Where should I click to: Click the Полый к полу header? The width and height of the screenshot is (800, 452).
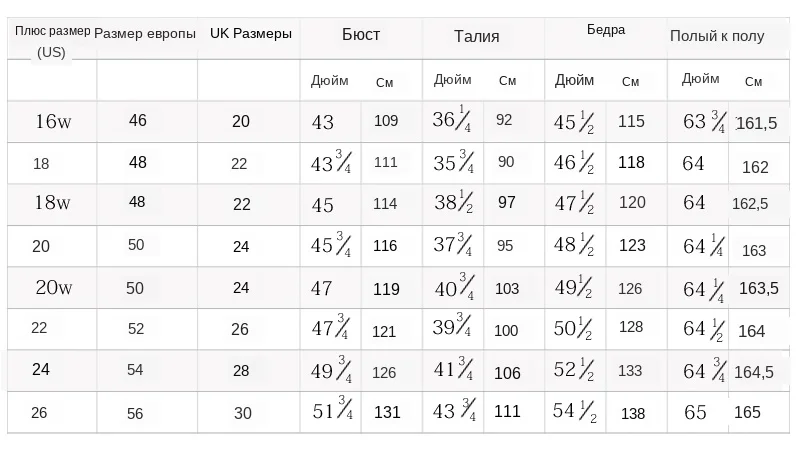pyautogui.click(x=717, y=36)
